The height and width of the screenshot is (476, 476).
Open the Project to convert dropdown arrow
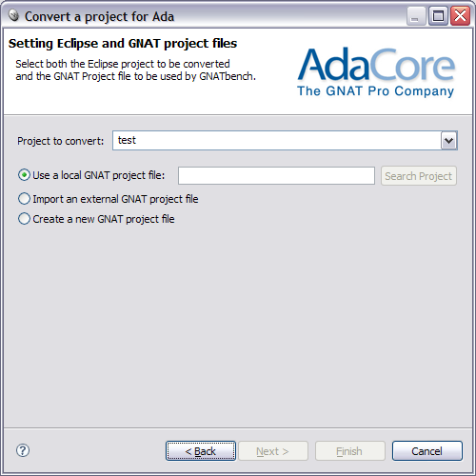tap(448, 141)
